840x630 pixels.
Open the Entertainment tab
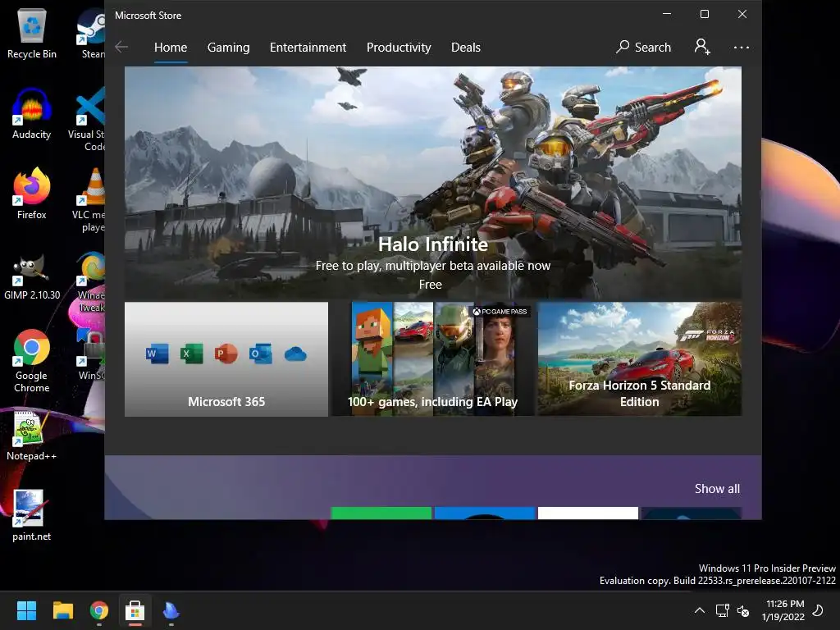308,48
